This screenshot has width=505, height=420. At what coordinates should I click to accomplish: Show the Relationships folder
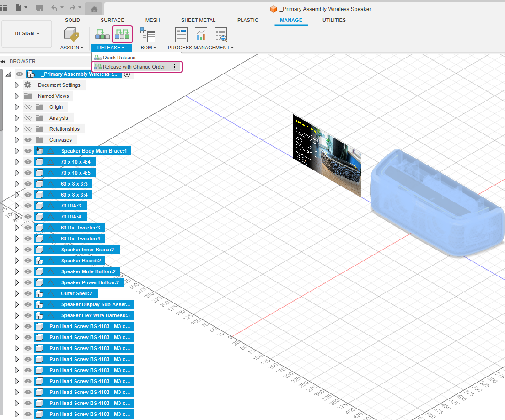click(x=28, y=129)
